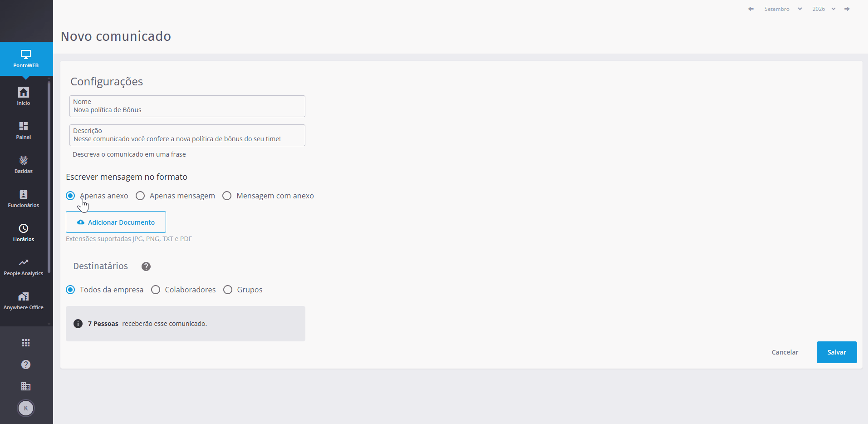Edit the Descrição input field
868x424 pixels.
[x=187, y=135]
